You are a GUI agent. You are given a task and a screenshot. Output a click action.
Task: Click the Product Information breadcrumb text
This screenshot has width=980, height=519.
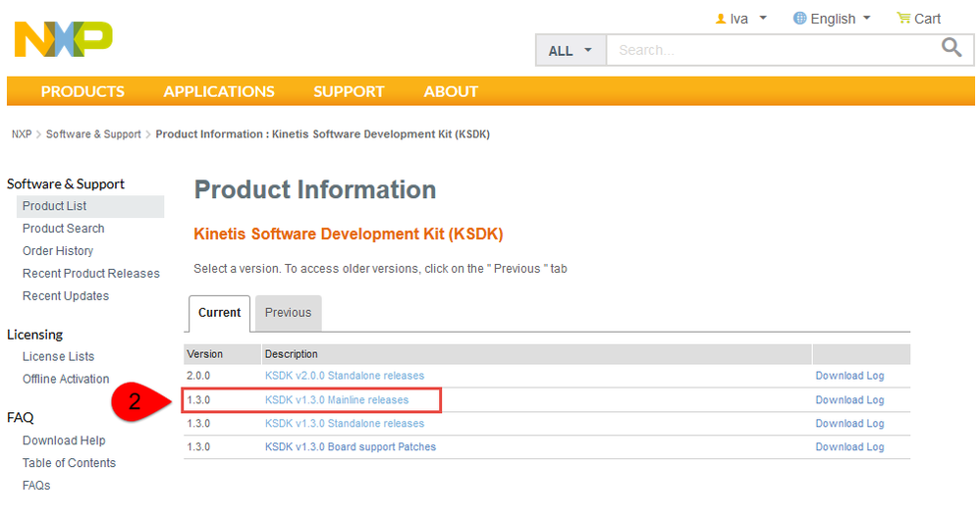(x=322, y=134)
